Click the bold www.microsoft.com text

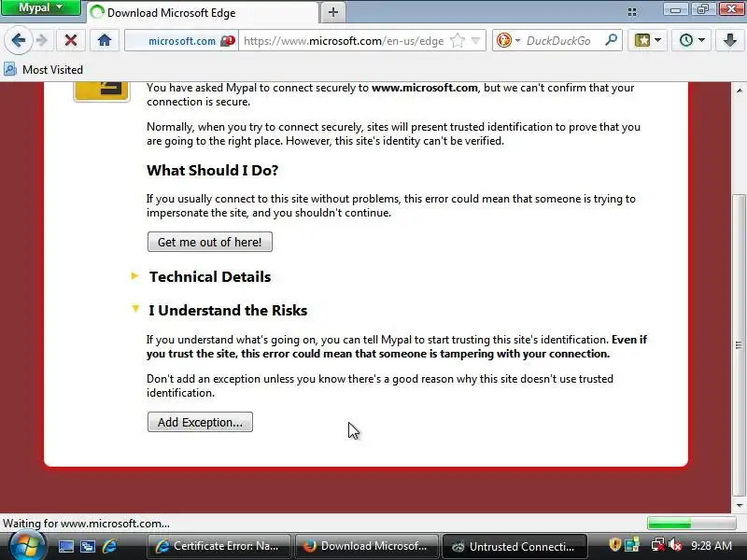tap(425, 88)
